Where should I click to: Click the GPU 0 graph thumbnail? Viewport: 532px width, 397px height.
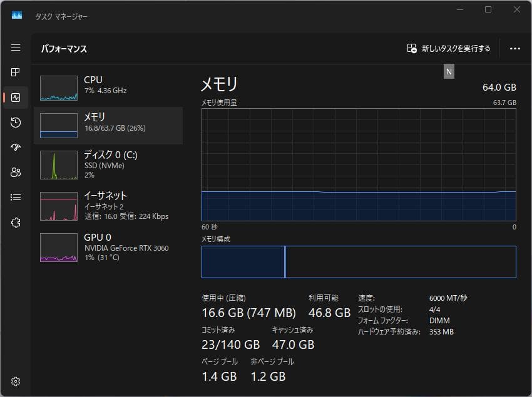[x=58, y=248]
